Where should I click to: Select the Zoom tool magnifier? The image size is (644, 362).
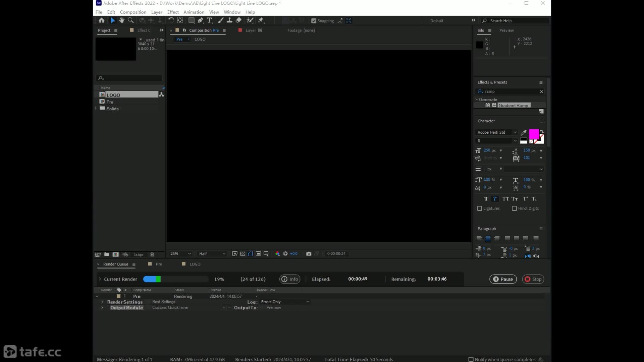click(x=131, y=20)
